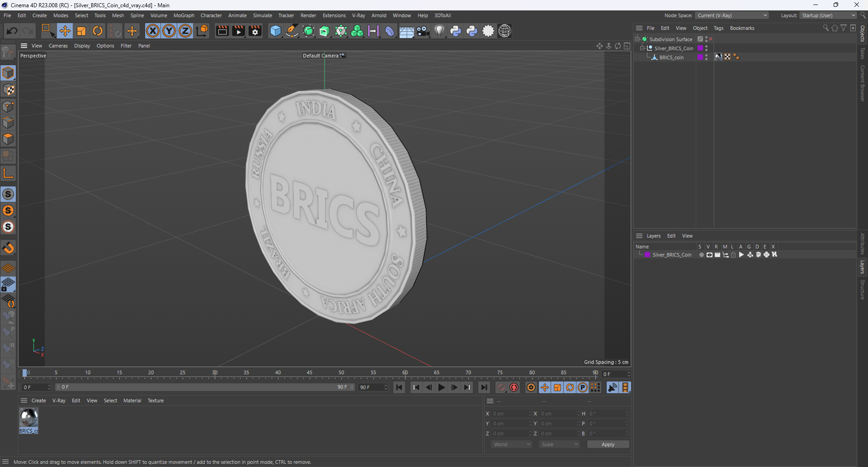
Task: Select the Spline Pen tool
Action: (292, 31)
